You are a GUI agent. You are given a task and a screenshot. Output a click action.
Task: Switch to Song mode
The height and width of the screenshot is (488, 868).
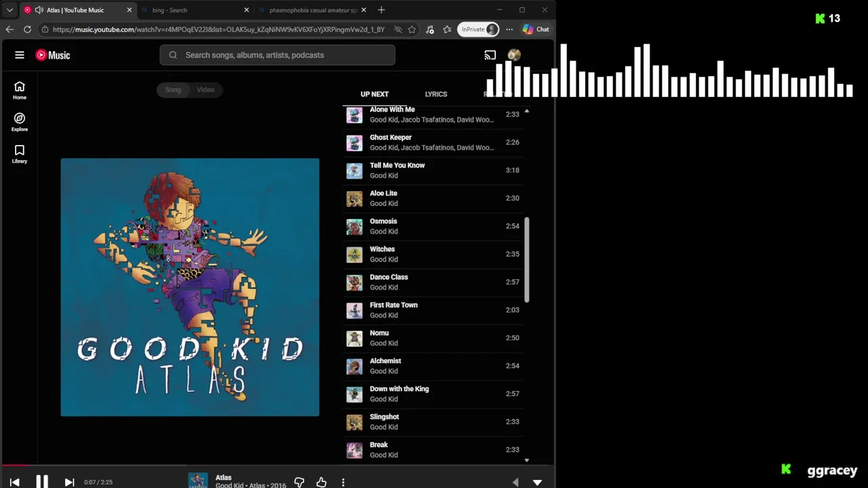(173, 89)
